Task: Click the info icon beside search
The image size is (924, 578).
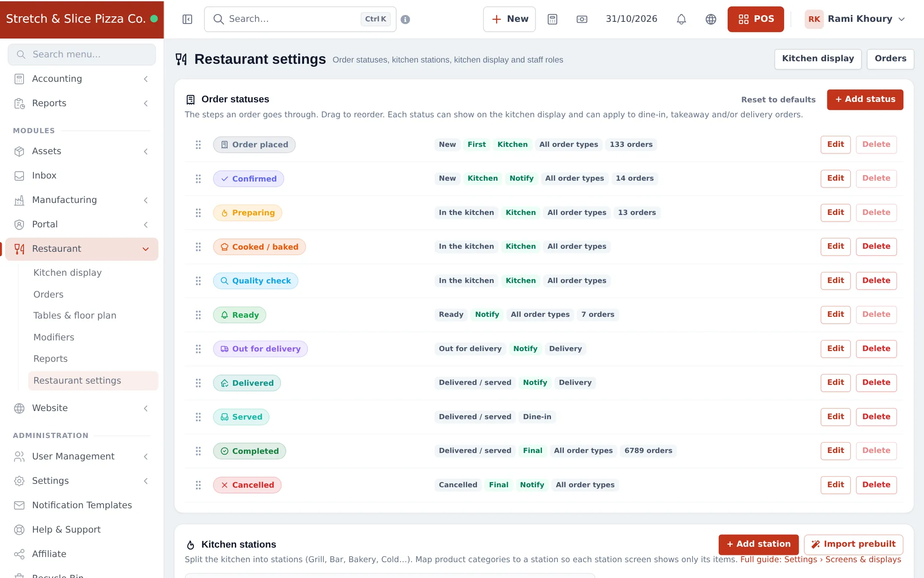Action: pyautogui.click(x=405, y=19)
